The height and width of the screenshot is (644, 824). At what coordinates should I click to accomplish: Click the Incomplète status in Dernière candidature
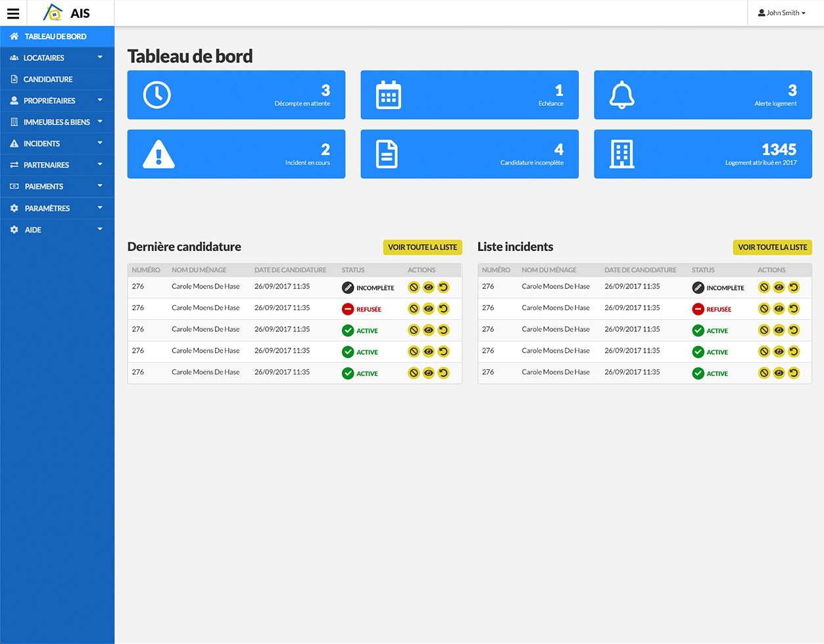pyautogui.click(x=368, y=288)
